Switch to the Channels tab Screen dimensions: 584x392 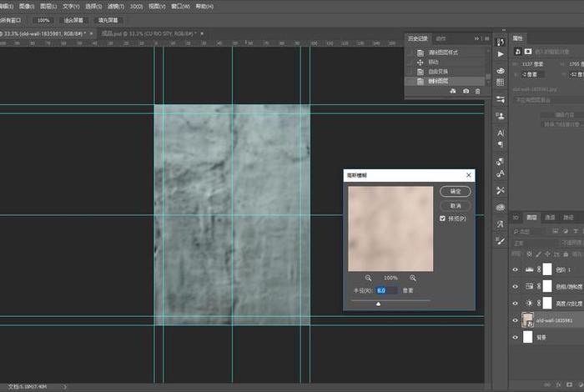tap(550, 218)
